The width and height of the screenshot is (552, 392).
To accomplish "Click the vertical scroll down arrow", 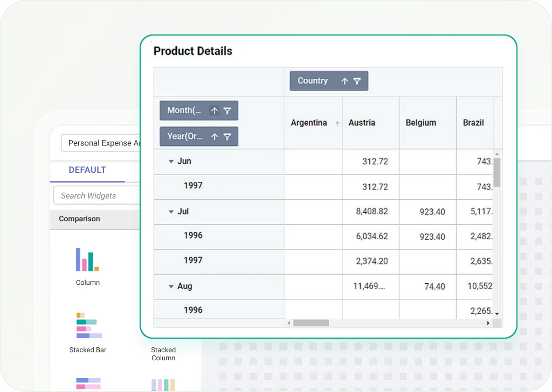I will [x=497, y=313].
